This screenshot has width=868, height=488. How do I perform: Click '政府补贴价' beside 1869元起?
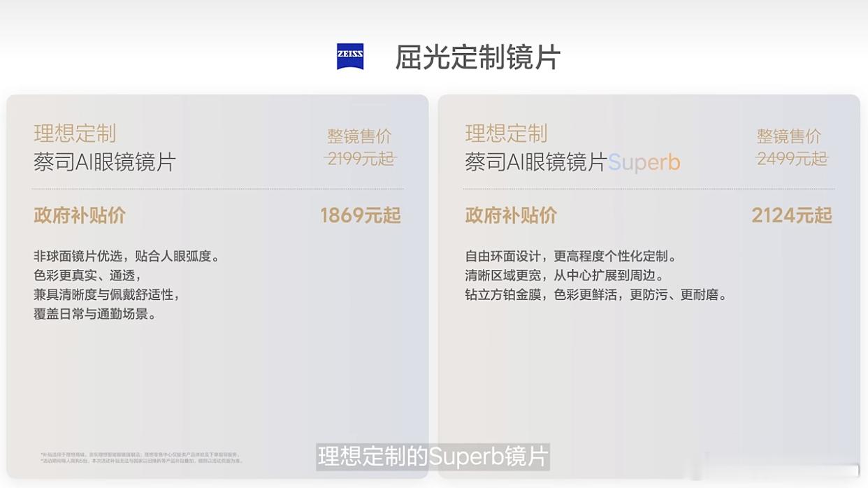[x=80, y=215]
